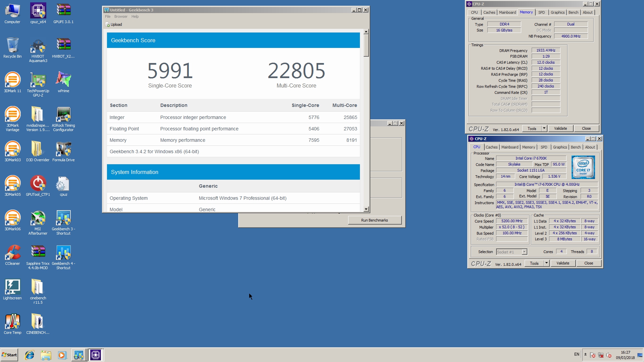
Task: Click Validate in top CPU-Z window
Action: pyautogui.click(x=560, y=128)
